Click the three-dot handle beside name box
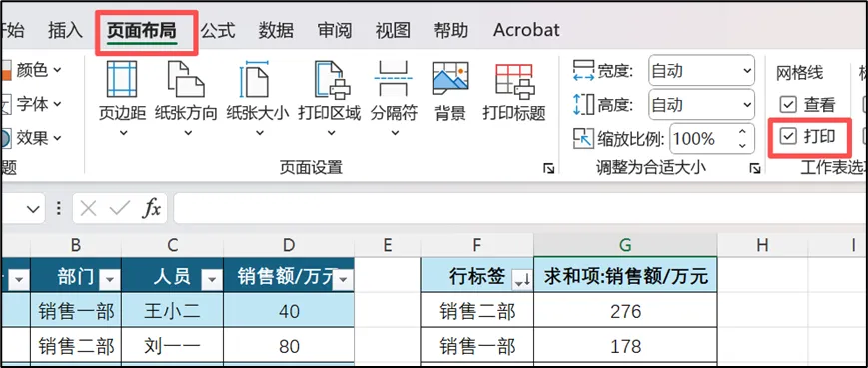Screen dimensions: 868x368 click(59, 208)
